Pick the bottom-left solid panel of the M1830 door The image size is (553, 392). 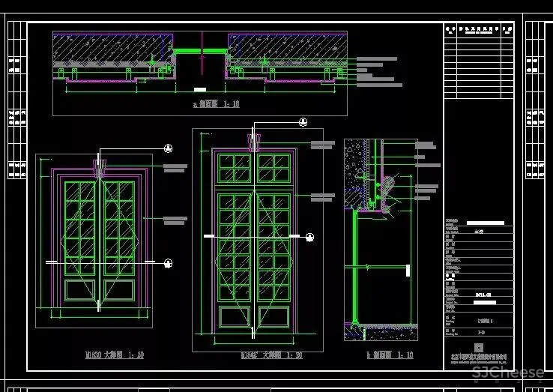point(81,290)
